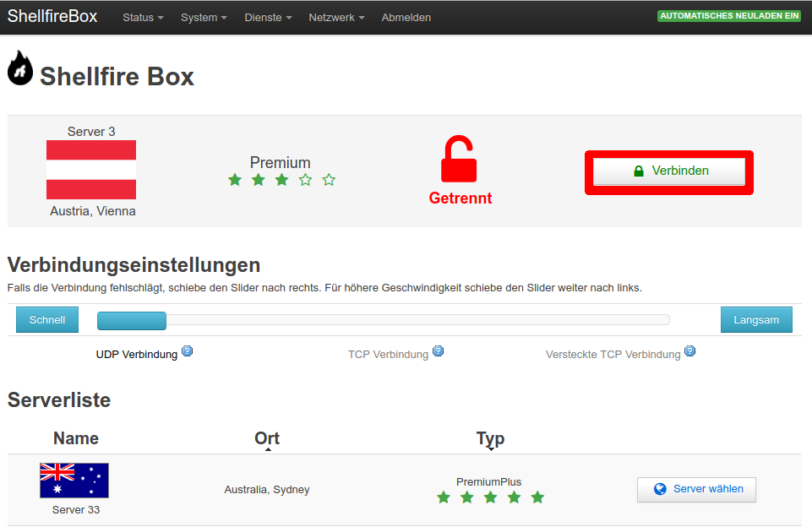Image resolution: width=812 pixels, height=527 pixels.
Task: Click the Australia, Sydney location cell
Action: pyautogui.click(x=267, y=490)
